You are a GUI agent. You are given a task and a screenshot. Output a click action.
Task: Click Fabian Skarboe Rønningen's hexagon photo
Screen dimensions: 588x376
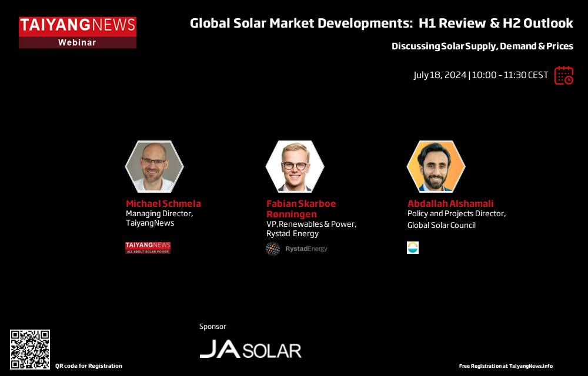click(295, 166)
